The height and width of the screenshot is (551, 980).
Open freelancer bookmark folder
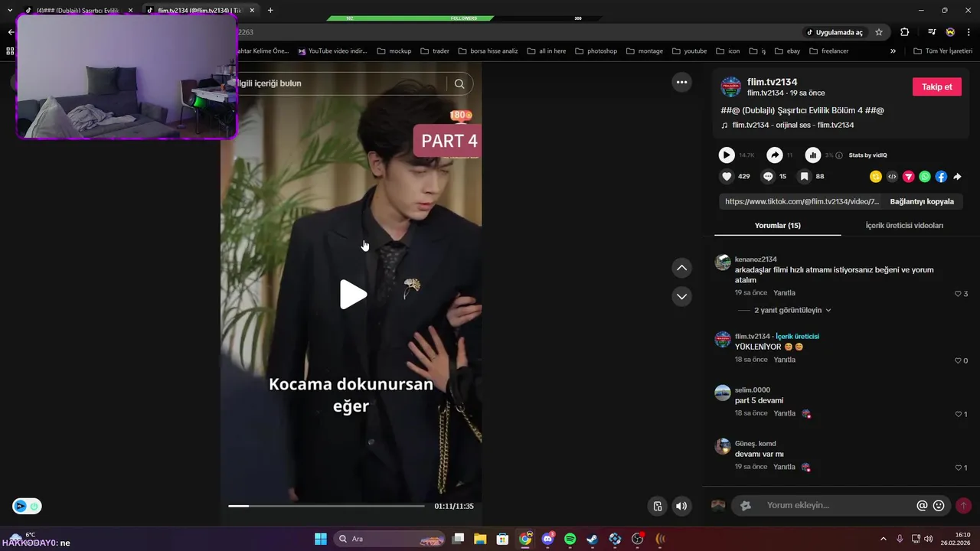click(829, 51)
